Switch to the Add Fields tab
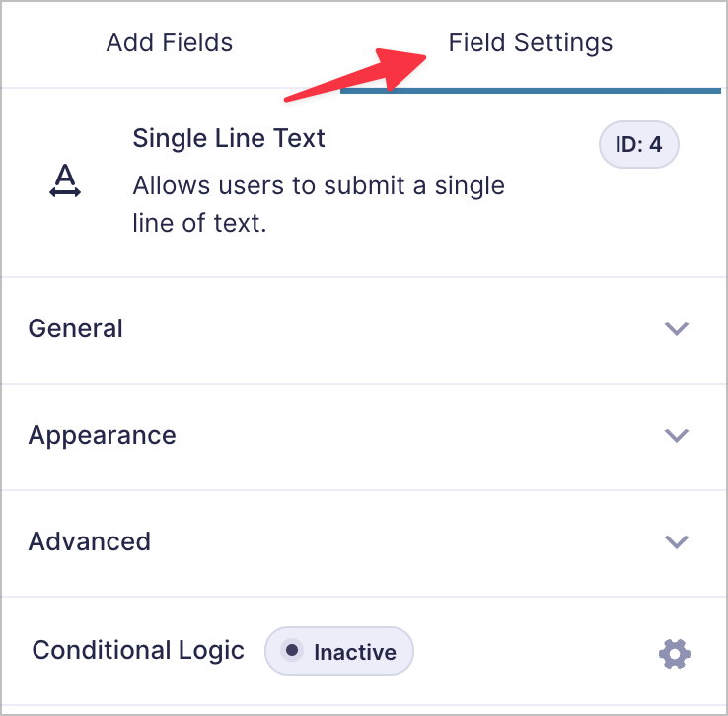This screenshot has width=728, height=716. (170, 42)
